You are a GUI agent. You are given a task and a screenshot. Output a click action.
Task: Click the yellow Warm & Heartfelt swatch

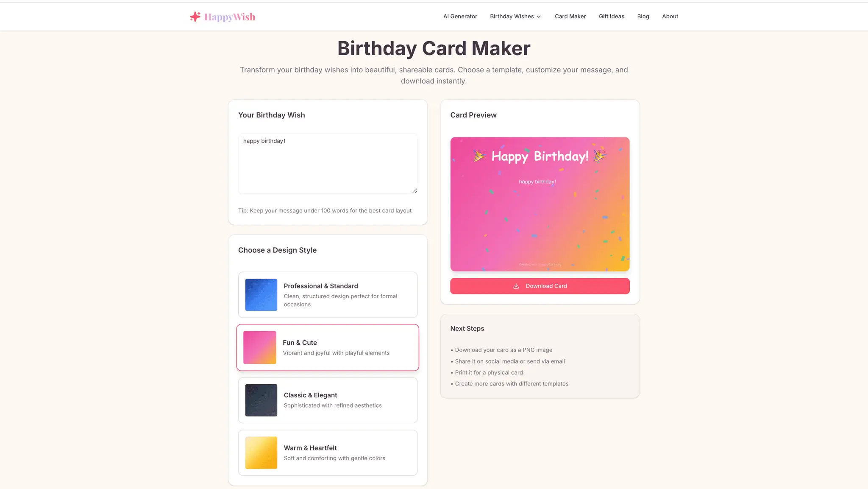[261, 453]
